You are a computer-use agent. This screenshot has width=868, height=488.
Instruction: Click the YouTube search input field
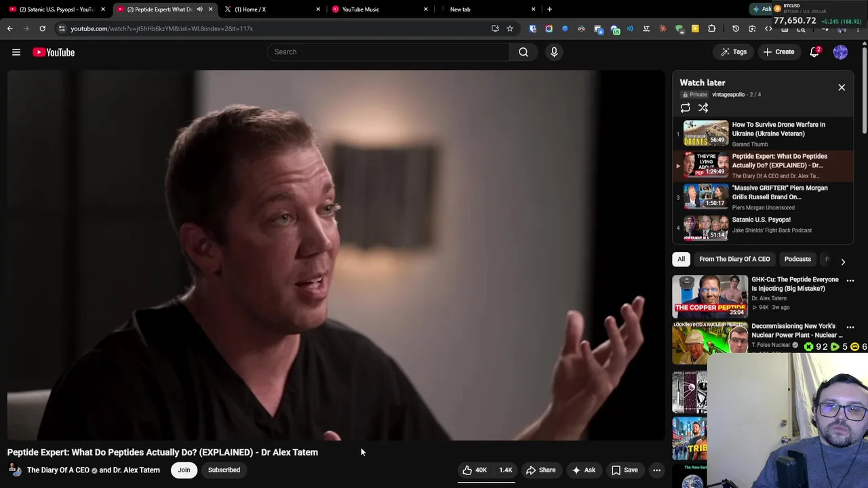[x=388, y=52]
